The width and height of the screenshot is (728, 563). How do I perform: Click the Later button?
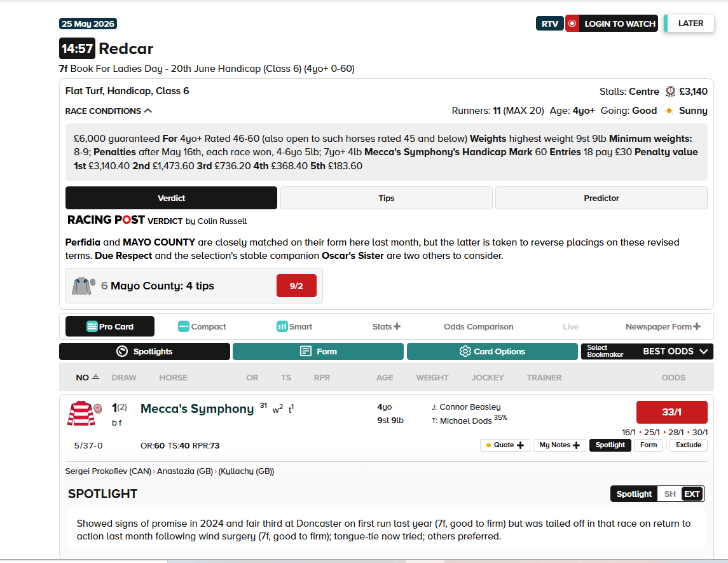pos(690,24)
